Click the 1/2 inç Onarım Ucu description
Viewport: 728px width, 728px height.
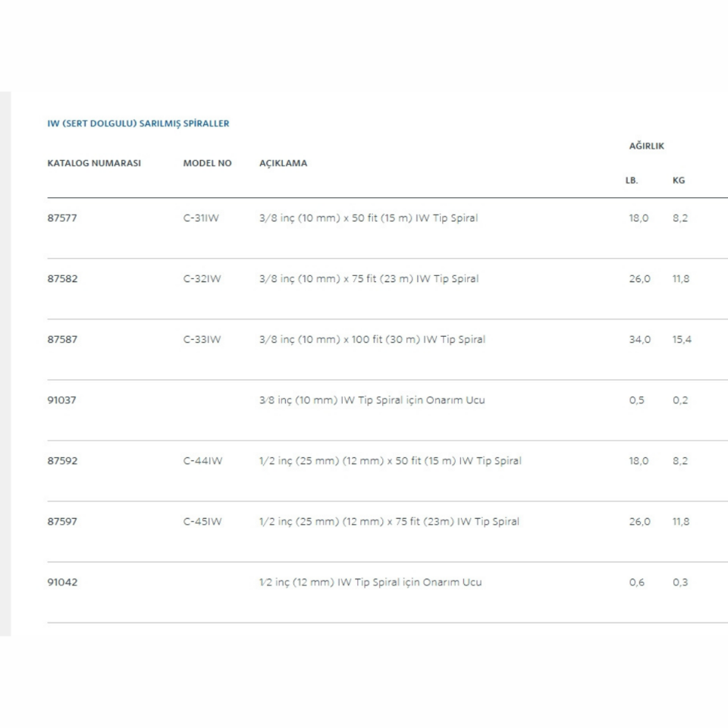coord(370,582)
